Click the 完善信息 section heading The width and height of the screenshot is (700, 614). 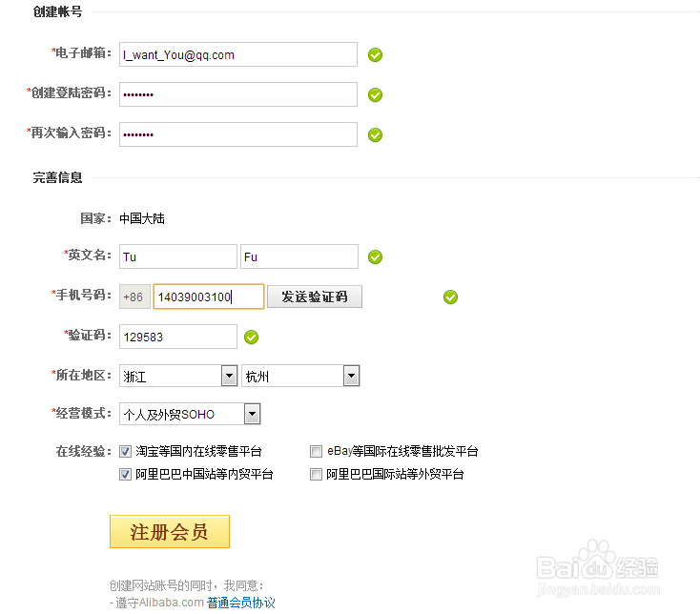[57, 177]
